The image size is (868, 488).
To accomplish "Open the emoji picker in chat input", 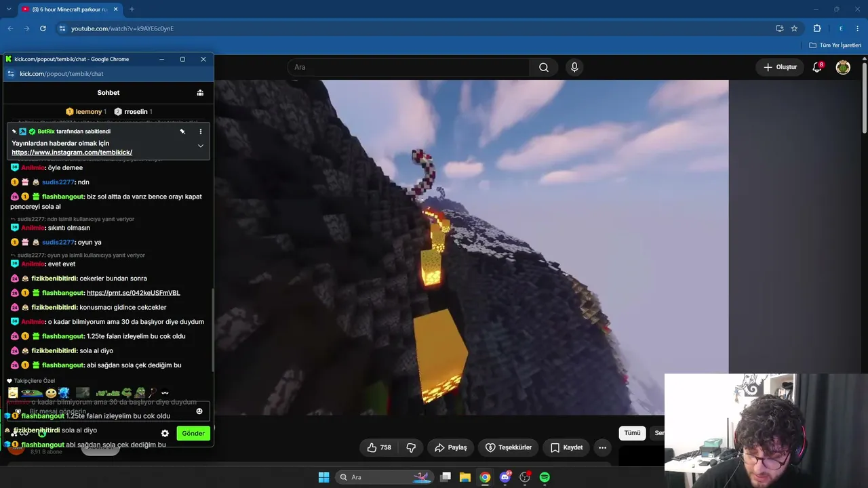I will coord(199,411).
